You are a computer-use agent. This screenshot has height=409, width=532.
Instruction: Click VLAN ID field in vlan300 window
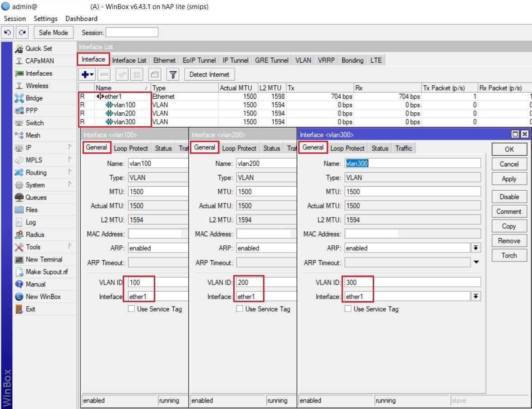click(x=413, y=282)
